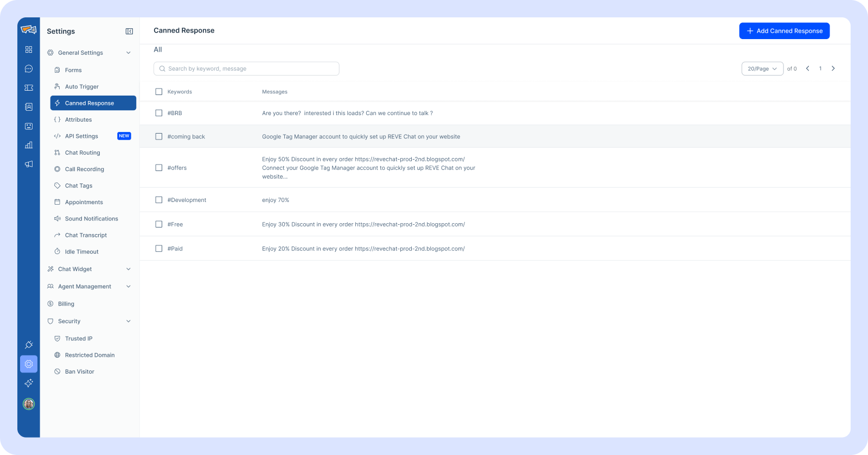Check the #BRB canned response checkbox
This screenshot has height=455, width=868.
pyautogui.click(x=159, y=113)
